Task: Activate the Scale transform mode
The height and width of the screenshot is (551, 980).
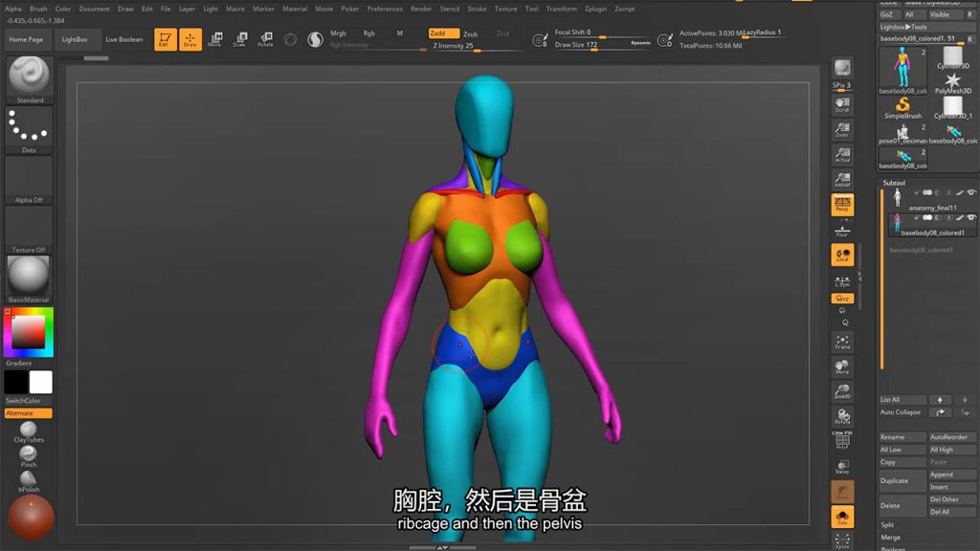Action: click(239, 39)
